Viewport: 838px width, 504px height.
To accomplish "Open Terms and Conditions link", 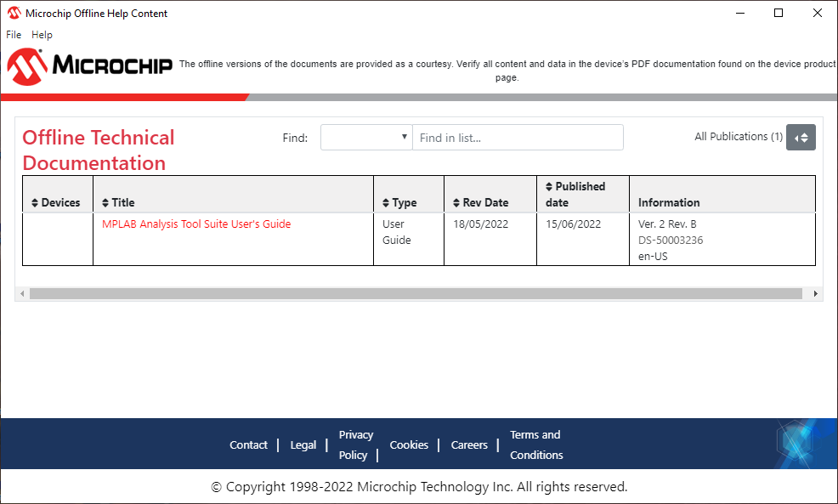I will coord(536,445).
